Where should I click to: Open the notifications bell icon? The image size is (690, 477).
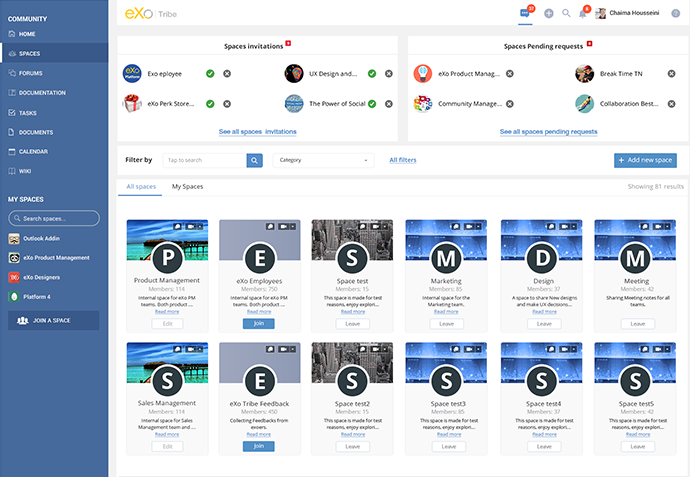[x=582, y=14]
